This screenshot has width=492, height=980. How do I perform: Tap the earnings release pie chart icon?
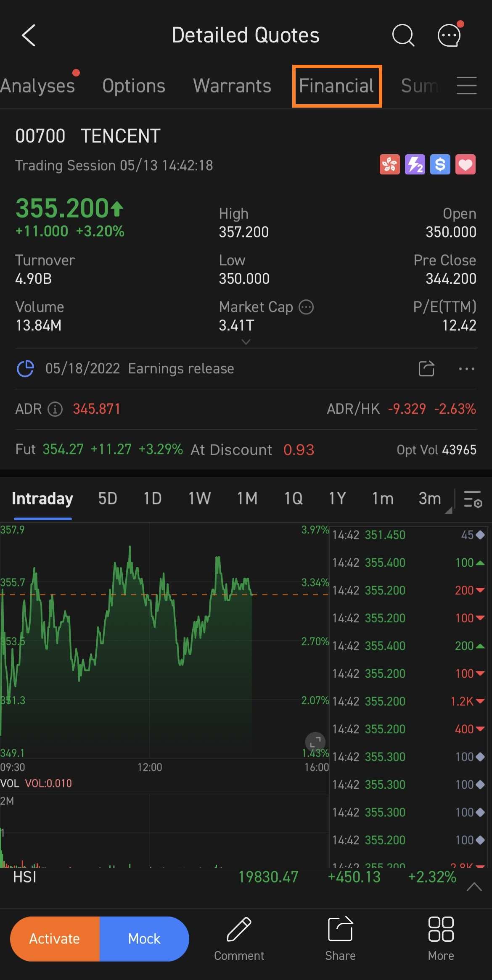tap(25, 369)
